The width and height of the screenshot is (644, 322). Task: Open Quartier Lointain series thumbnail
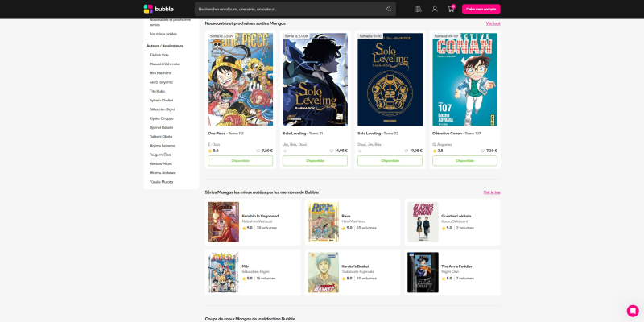pyautogui.click(x=423, y=222)
